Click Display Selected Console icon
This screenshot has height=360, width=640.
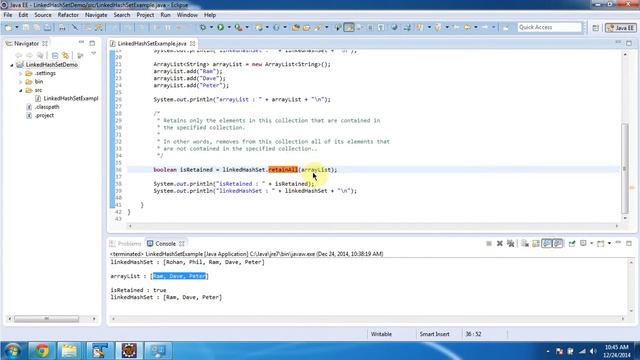[583, 244]
